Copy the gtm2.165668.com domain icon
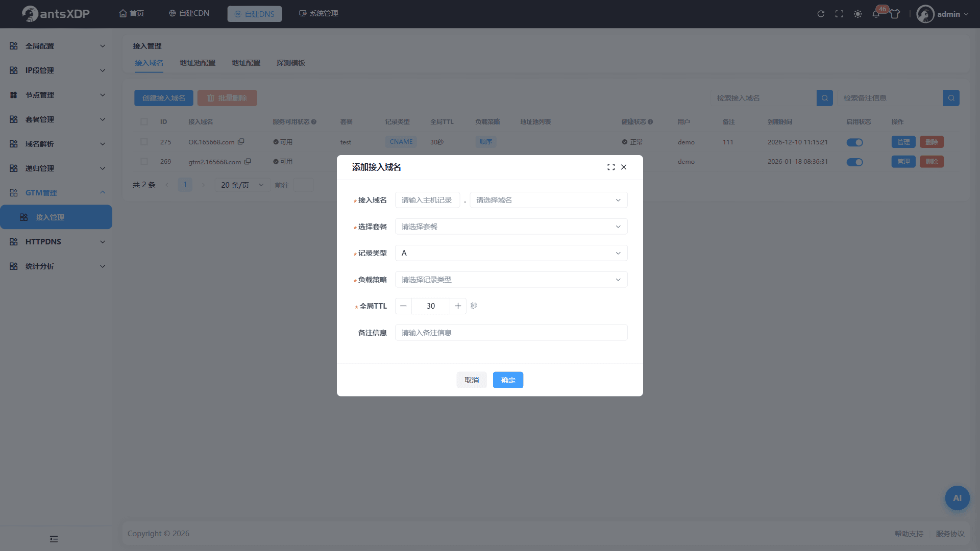This screenshot has width=980, height=551. click(x=248, y=162)
